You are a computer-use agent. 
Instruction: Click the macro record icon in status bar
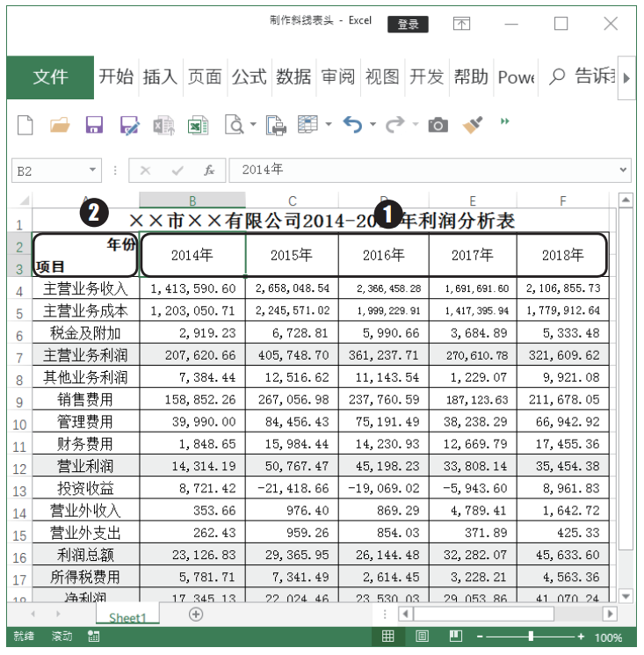[x=93, y=637]
